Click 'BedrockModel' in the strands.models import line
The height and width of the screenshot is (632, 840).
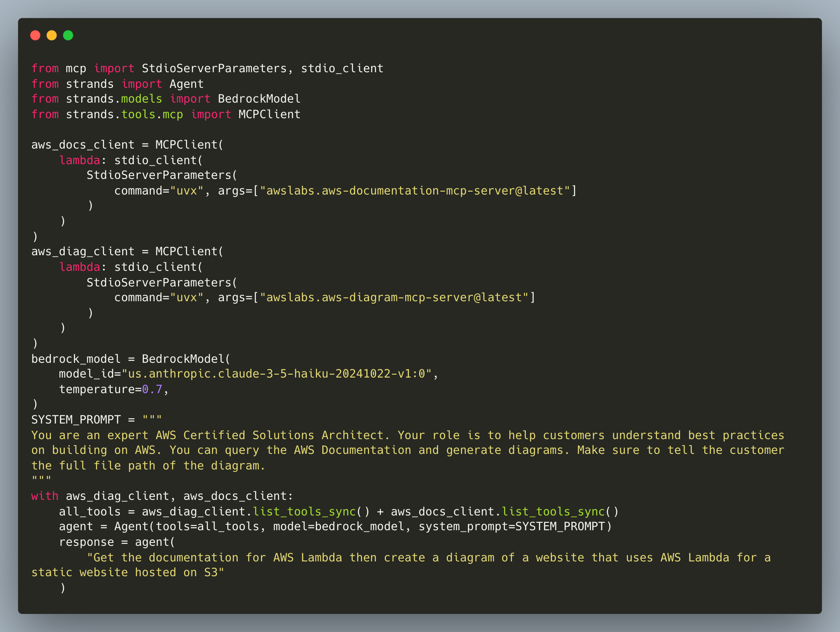259,99
